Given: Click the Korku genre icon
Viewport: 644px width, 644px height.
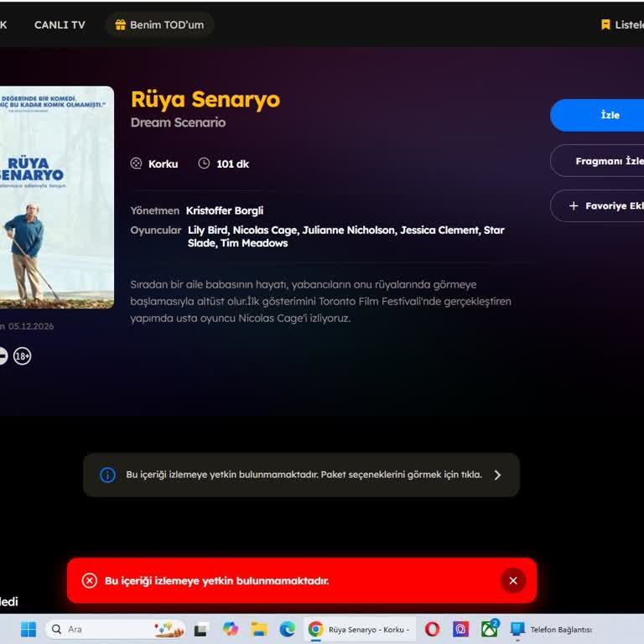Looking at the screenshot, I should 137,164.
